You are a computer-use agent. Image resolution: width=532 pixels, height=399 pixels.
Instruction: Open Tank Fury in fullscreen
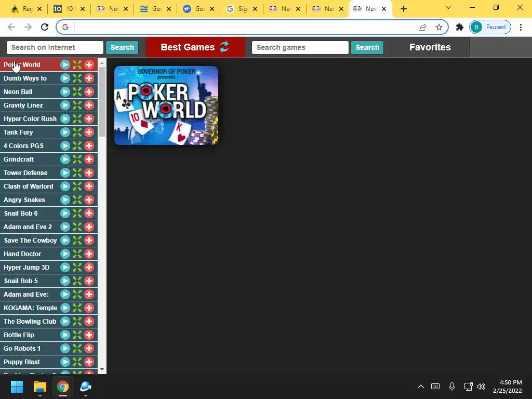[x=77, y=132]
